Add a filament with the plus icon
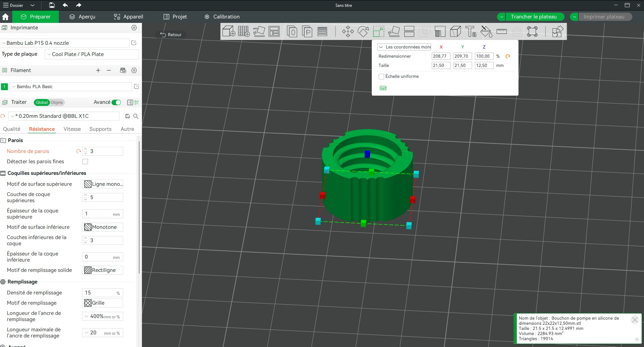This screenshot has height=347, width=644. 98,70
